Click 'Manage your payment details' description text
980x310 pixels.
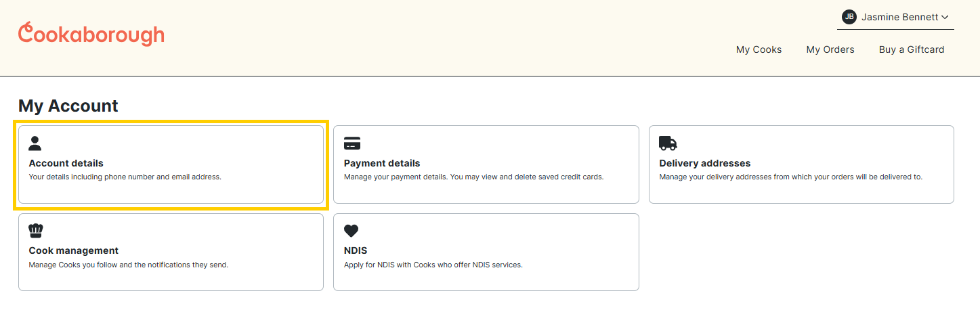[473, 177]
